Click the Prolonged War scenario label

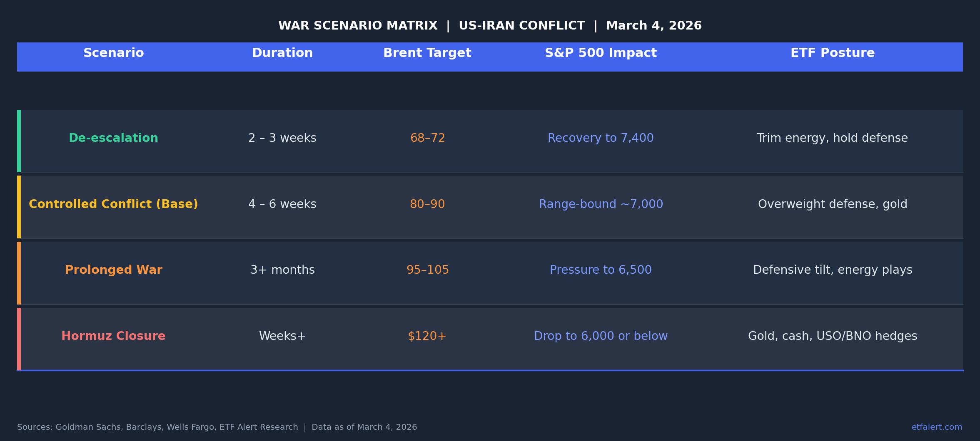113,270
